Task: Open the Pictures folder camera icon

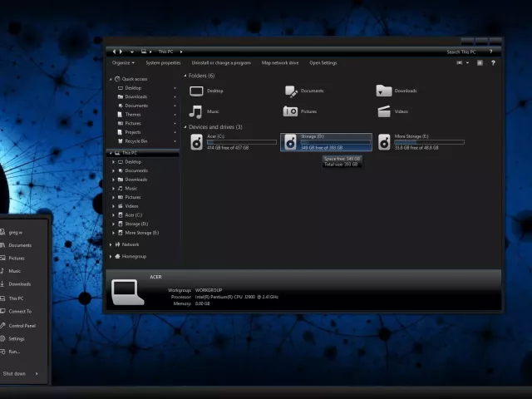Action: [x=290, y=111]
